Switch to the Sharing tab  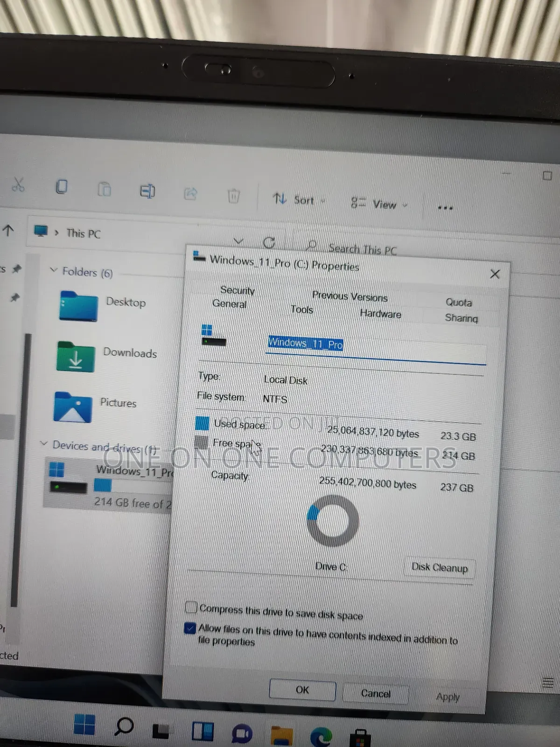click(462, 318)
